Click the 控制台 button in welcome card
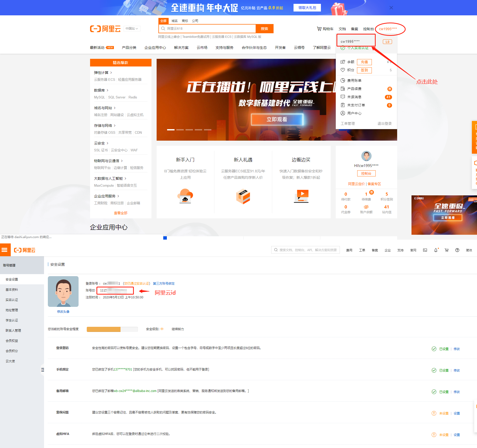The width and height of the screenshot is (477, 448). 366,173
